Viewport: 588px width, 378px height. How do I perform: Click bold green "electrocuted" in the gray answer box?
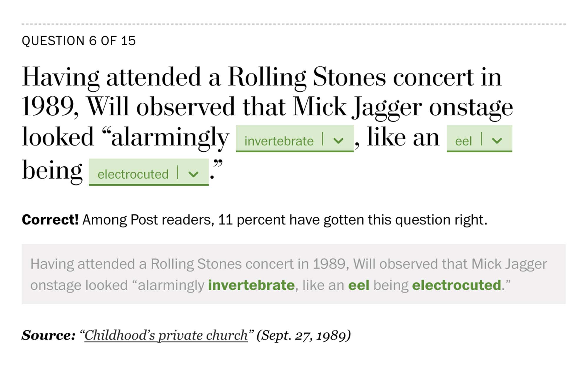point(456,285)
